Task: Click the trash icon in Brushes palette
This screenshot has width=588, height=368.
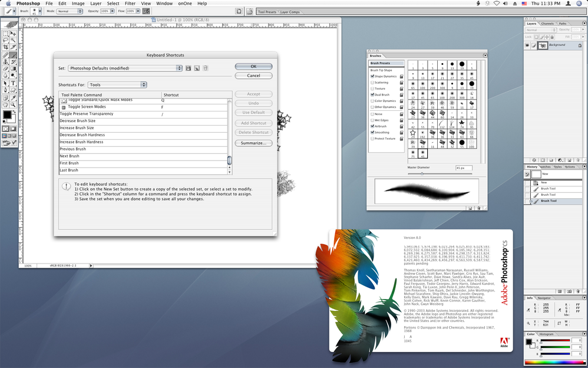Action: tap(479, 208)
